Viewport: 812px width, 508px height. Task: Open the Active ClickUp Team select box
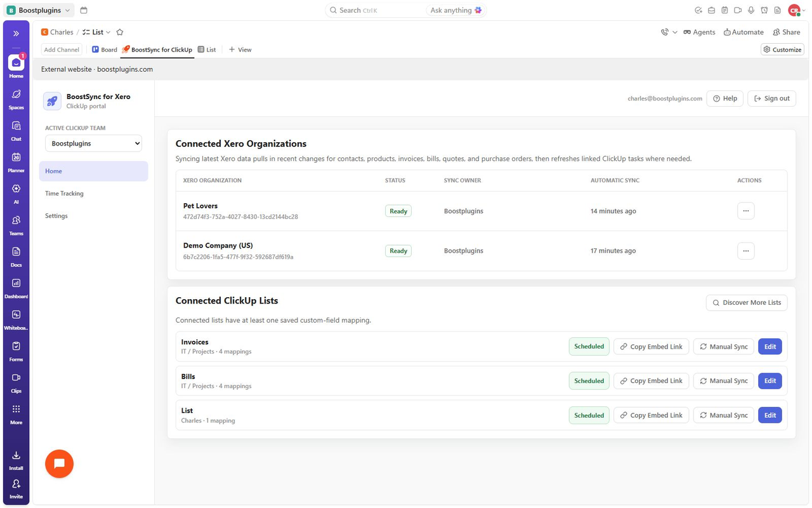(93, 144)
